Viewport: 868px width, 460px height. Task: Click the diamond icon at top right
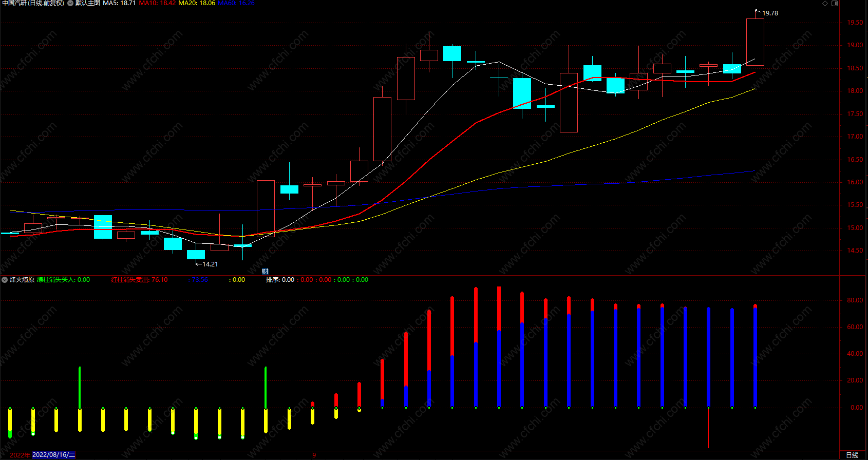(825, 3)
